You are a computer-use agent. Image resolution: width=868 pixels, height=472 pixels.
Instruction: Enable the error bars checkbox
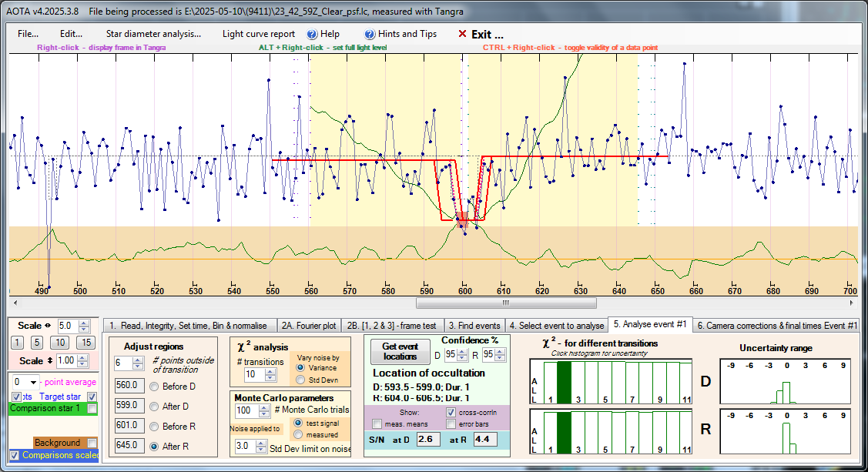click(x=452, y=424)
